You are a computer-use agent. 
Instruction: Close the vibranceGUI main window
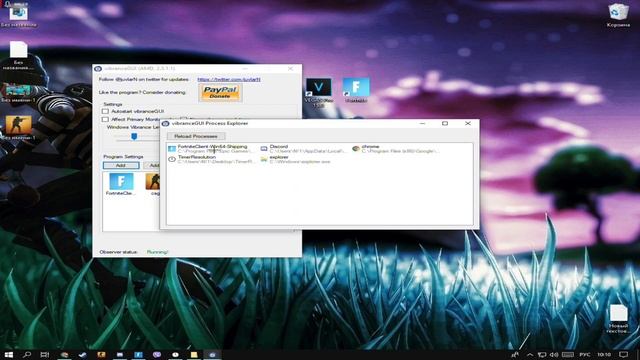290,69
